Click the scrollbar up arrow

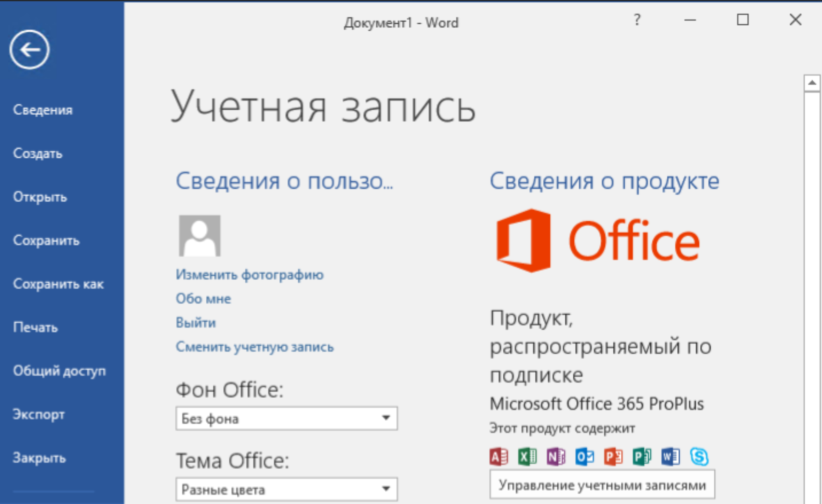[812, 83]
